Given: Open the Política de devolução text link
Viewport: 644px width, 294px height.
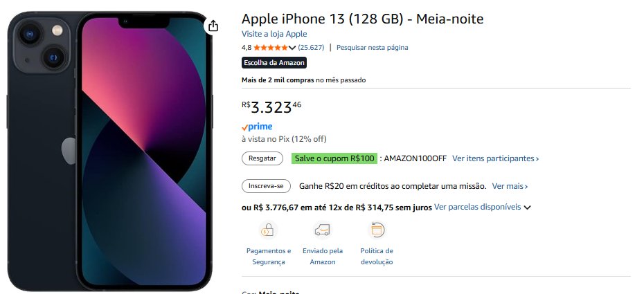Looking at the screenshot, I should 377,256.
